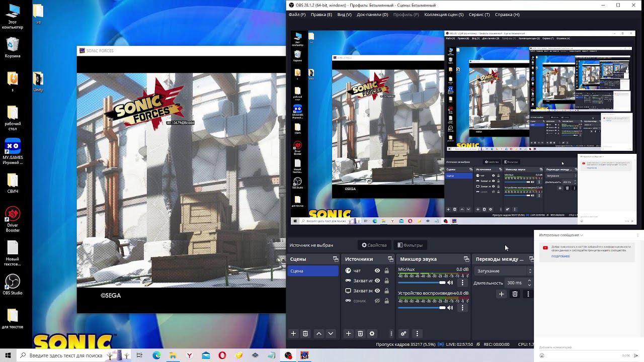This screenshot has height=362, width=644.
Task: Add a new scene transition with plus
Action: pos(501,294)
